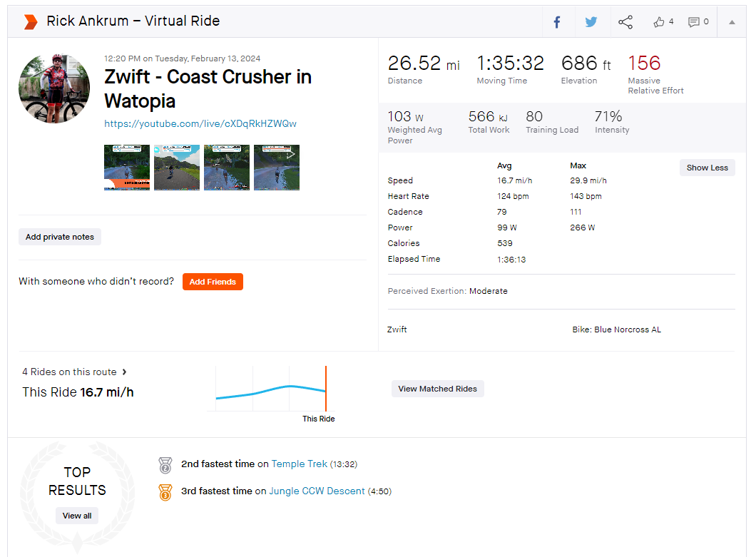Click the View Matched Rides button
This screenshot has width=756, height=557.
[437, 389]
